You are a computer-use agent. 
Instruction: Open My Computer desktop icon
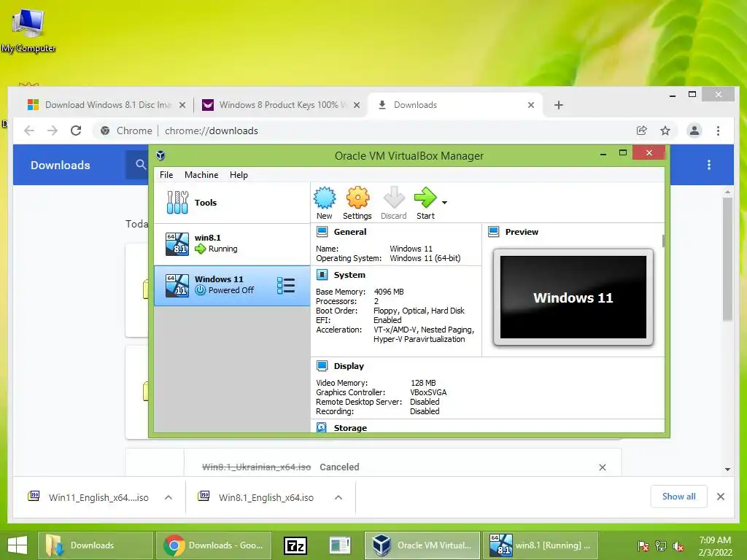pyautogui.click(x=28, y=30)
